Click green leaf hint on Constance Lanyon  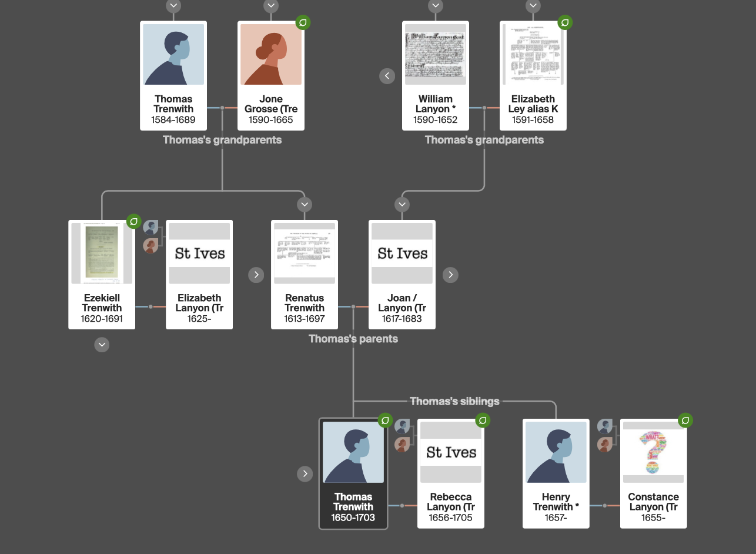click(685, 420)
